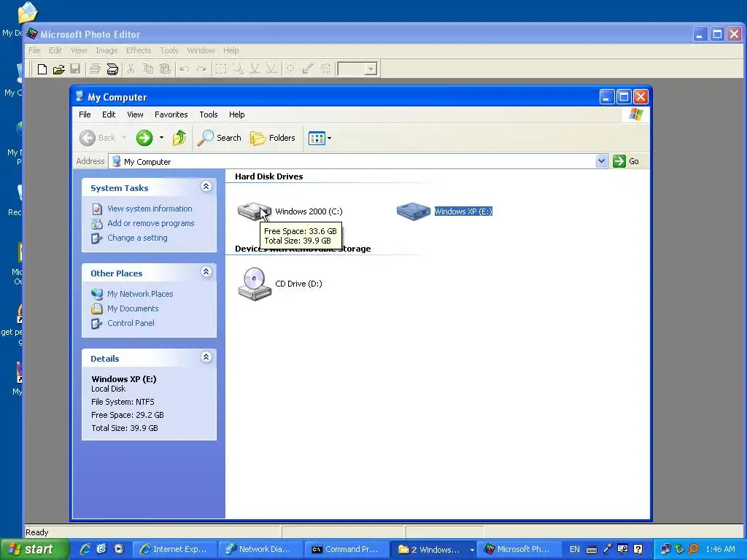Launch Internet Explorer from Quick Launch
This screenshot has width=747, height=560.
pos(85,550)
